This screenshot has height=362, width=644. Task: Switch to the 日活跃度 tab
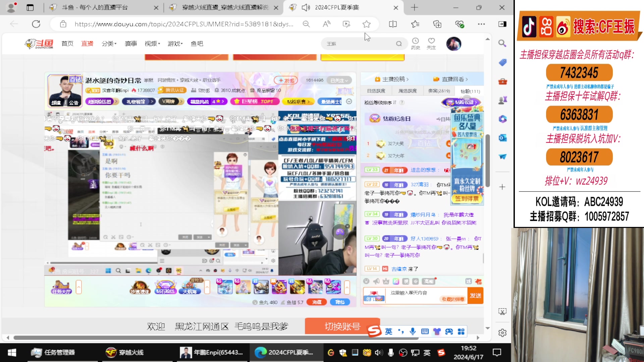[376, 91]
